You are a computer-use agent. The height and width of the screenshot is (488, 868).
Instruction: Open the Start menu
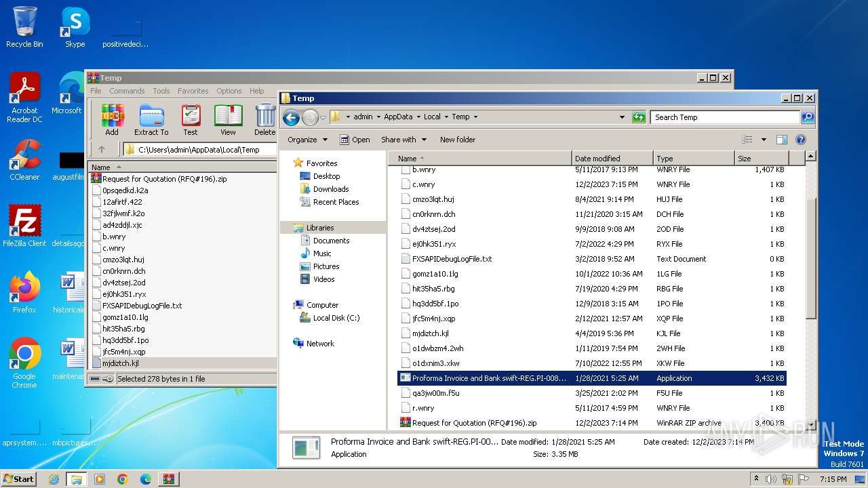[18, 479]
